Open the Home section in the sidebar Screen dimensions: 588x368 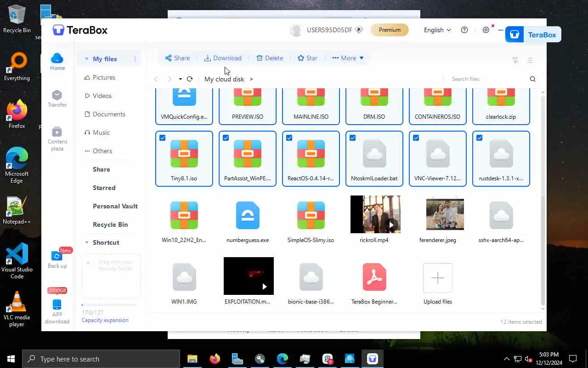click(x=57, y=62)
